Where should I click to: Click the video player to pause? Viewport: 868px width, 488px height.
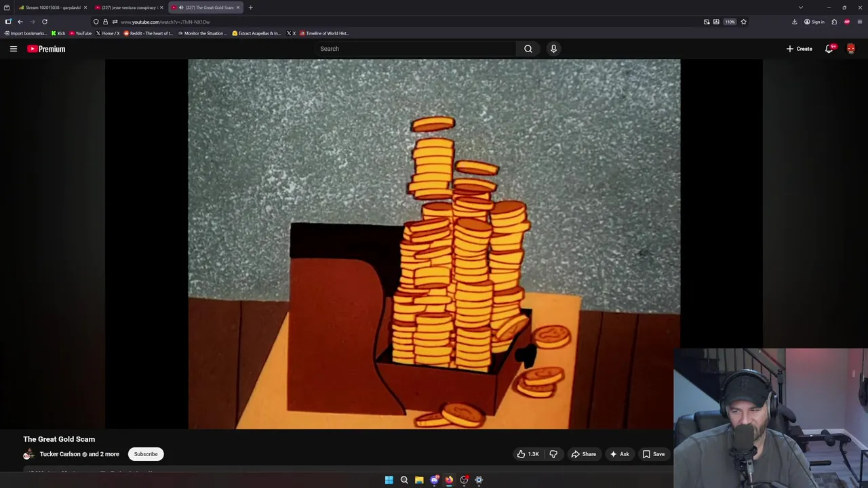tap(434, 244)
